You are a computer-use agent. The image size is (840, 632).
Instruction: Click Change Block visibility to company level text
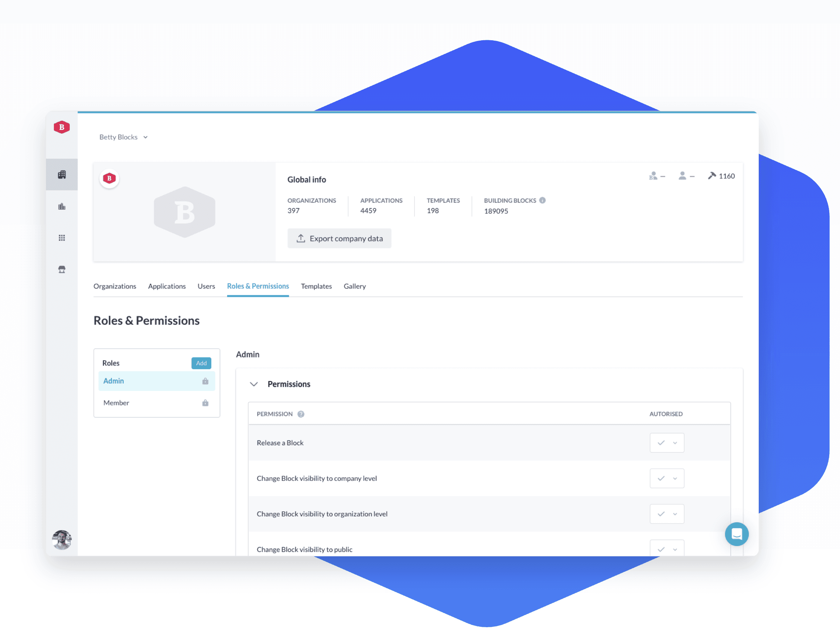click(x=317, y=479)
